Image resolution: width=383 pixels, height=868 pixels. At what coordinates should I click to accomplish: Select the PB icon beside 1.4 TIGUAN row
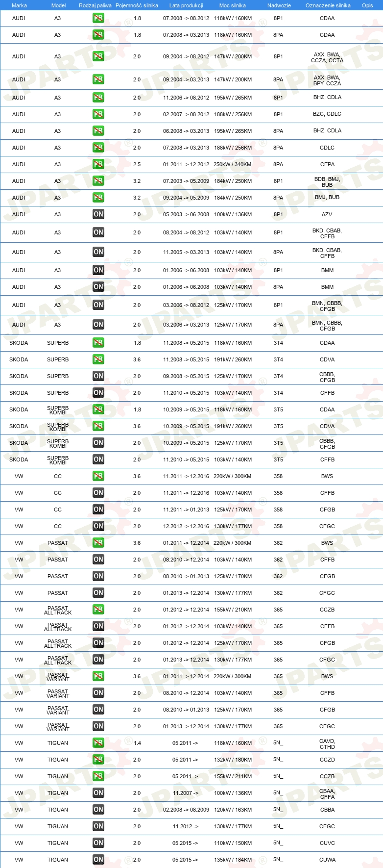[x=98, y=743]
